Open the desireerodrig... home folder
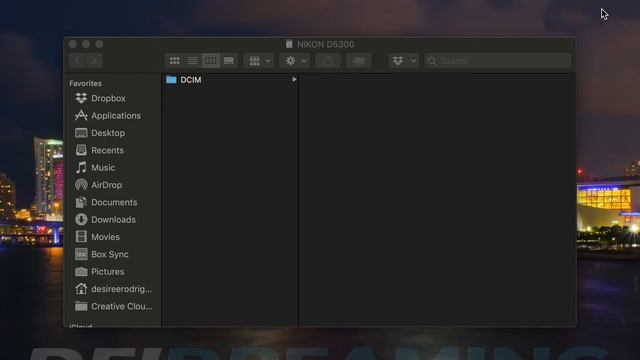 pos(113,289)
